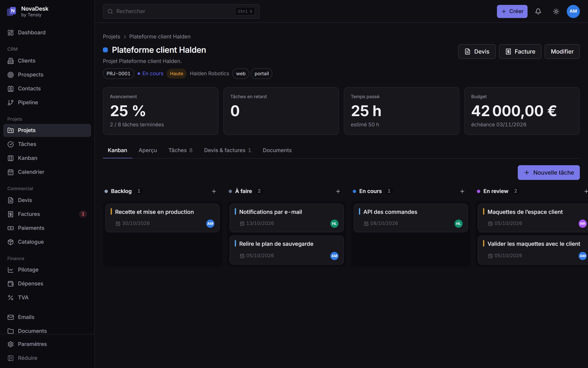Click the sidebar Documents folder icon
The width and height of the screenshot is (588, 368).
click(11, 331)
